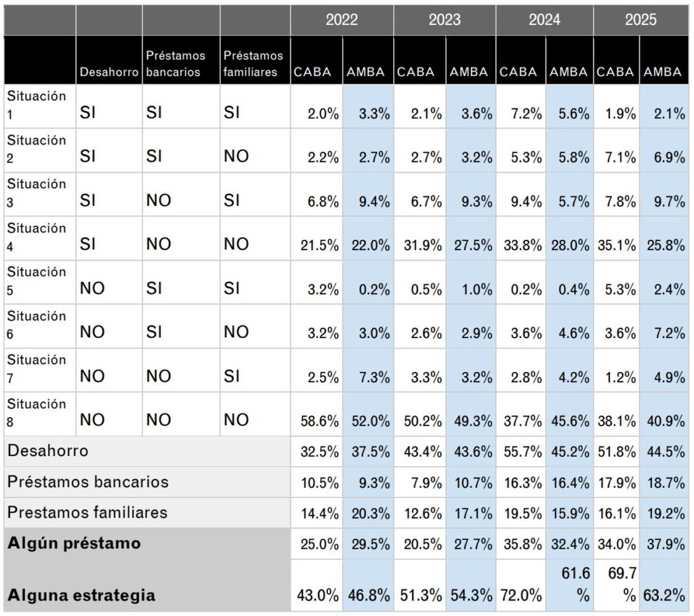Select the Situación 8 row label
The height and width of the screenshot is (616, 694).
point(37,413)
